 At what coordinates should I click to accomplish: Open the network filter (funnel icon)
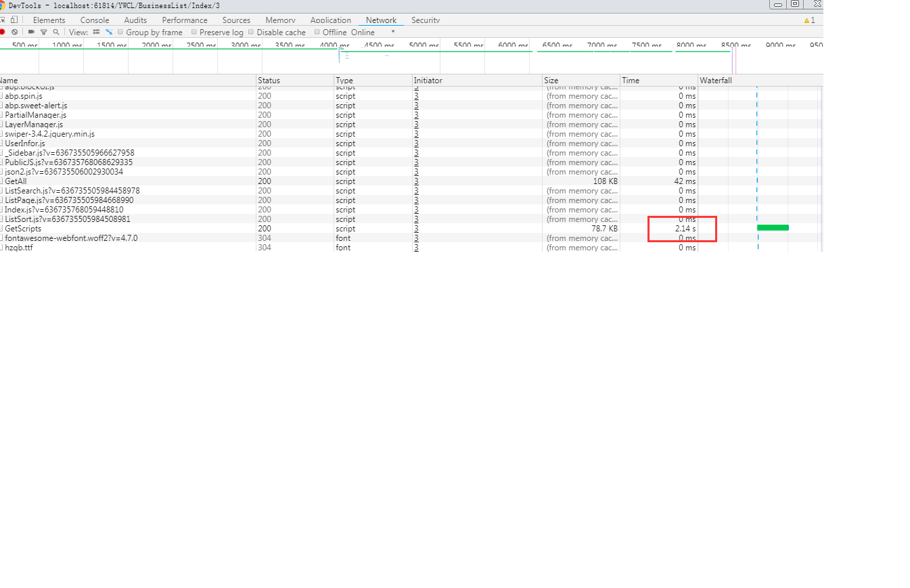tap(44, 32)
